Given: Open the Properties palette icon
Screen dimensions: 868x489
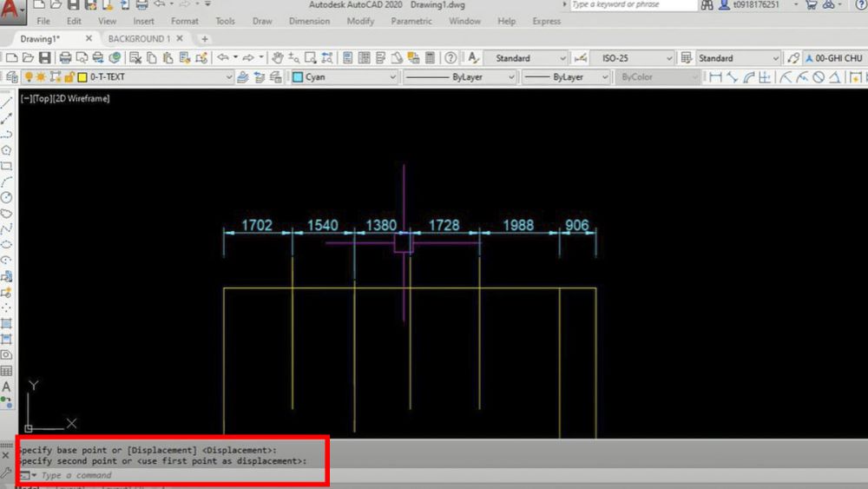Looking at the screenshot, I should point(348,57).
